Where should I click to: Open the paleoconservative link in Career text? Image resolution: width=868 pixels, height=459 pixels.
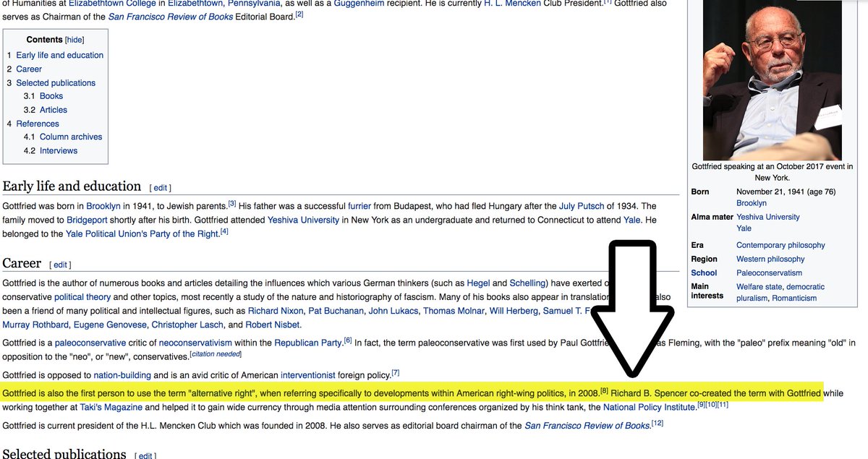90,343
